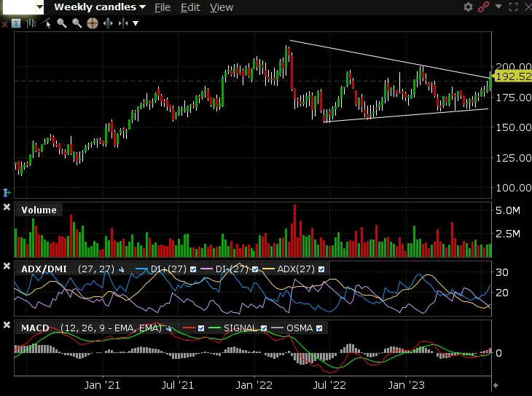Toggle the DI+(27) line checkbox
Image resolution: width=532 pixels, height=396 pixels.
pos(193,269)
